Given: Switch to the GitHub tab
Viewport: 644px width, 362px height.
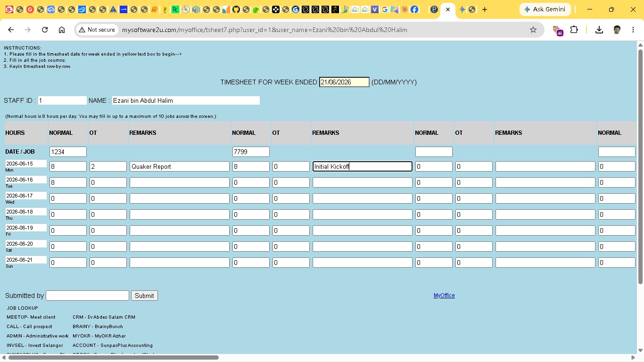Looking at the screenshot, I should (x=236, y=9).
